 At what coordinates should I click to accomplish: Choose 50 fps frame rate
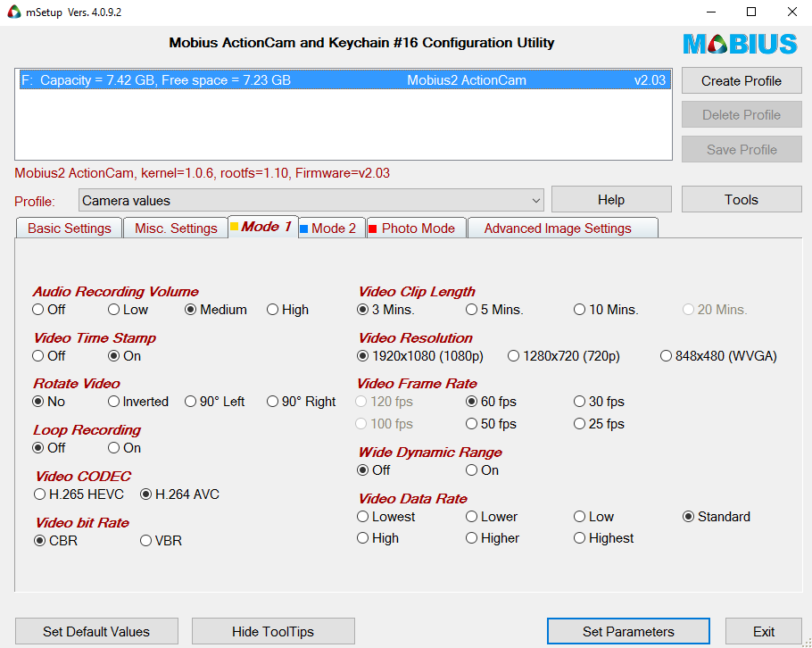[491, 424]
